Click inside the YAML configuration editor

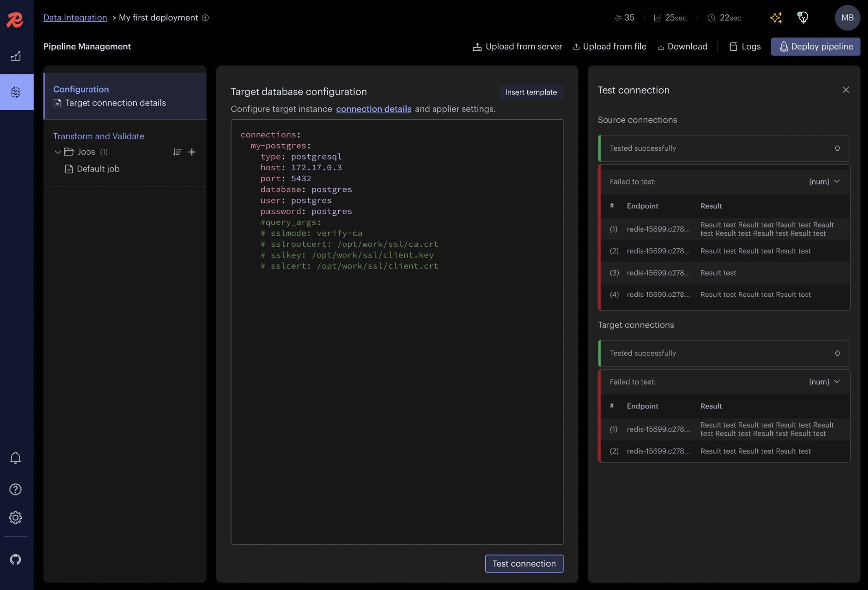tap(397, 373)
